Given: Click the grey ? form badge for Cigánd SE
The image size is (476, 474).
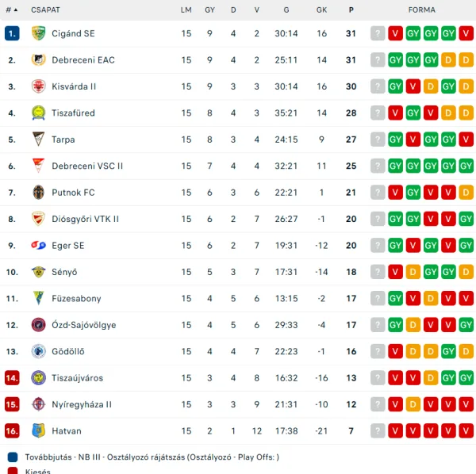Looking at the screenshot, I should coord(378,33).
